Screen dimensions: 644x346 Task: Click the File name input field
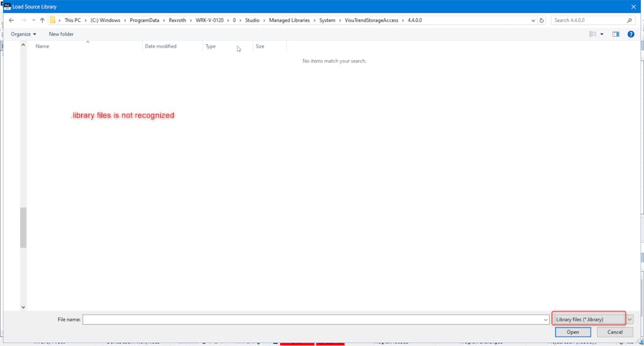coord(312,320)
